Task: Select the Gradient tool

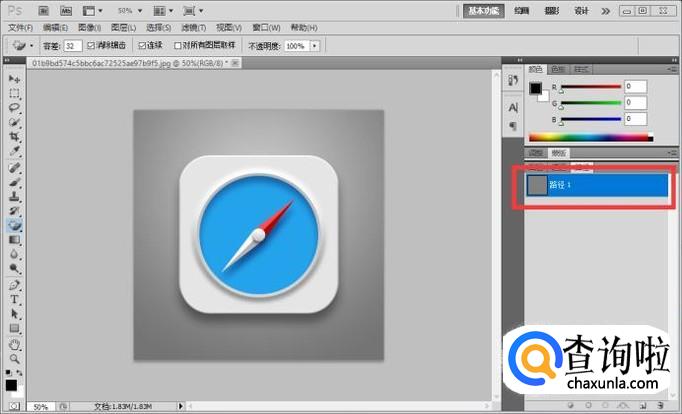Action: (x=14, y=240)
